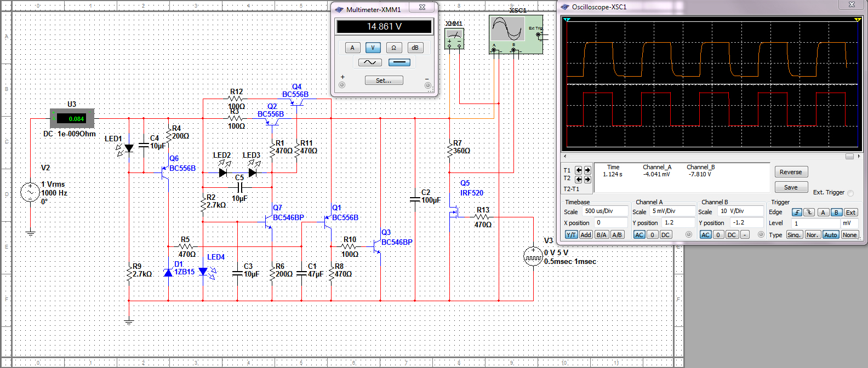Open the Timebase Scale 500 us/Div field
The width and height of the screenshot is (868, 368).
605,211
